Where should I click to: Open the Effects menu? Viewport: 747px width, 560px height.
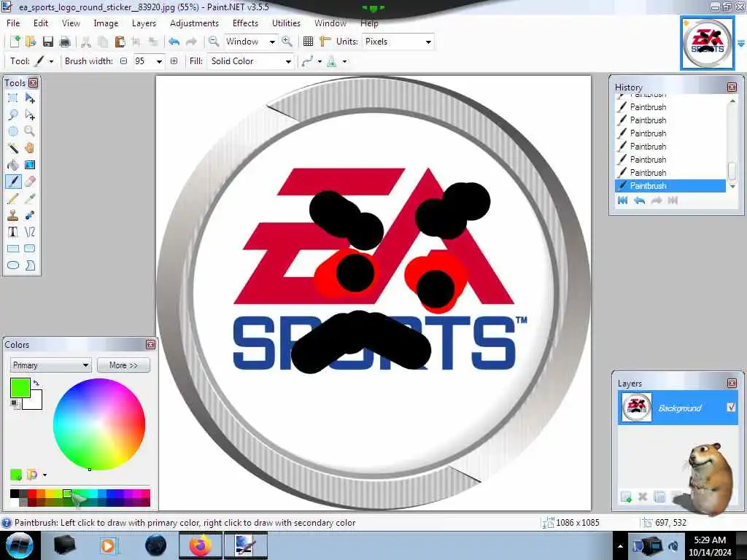coord(245,23)
